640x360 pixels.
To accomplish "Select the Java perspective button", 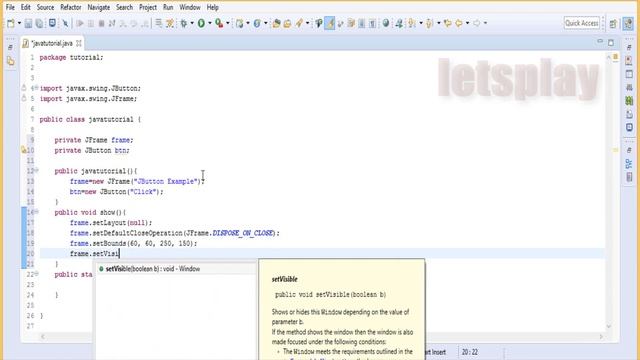I will click(x=629, y=23).
